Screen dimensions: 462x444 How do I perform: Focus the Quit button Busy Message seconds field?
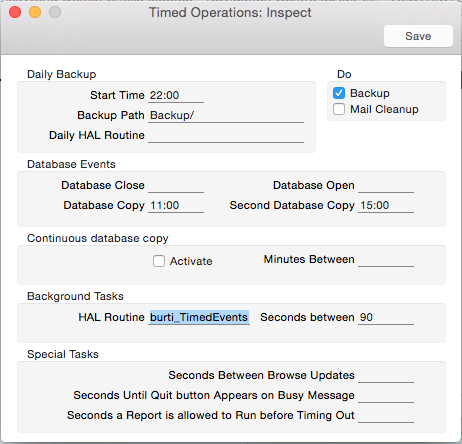[386, 395]
